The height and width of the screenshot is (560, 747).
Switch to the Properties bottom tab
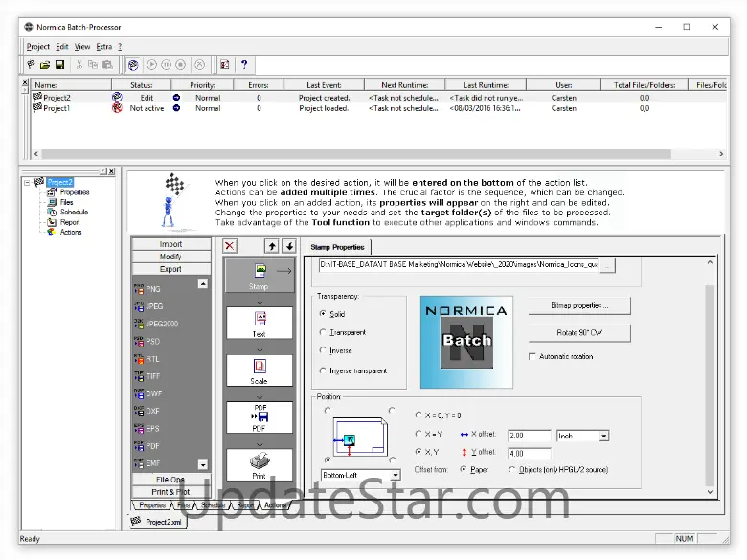point(152,505)
